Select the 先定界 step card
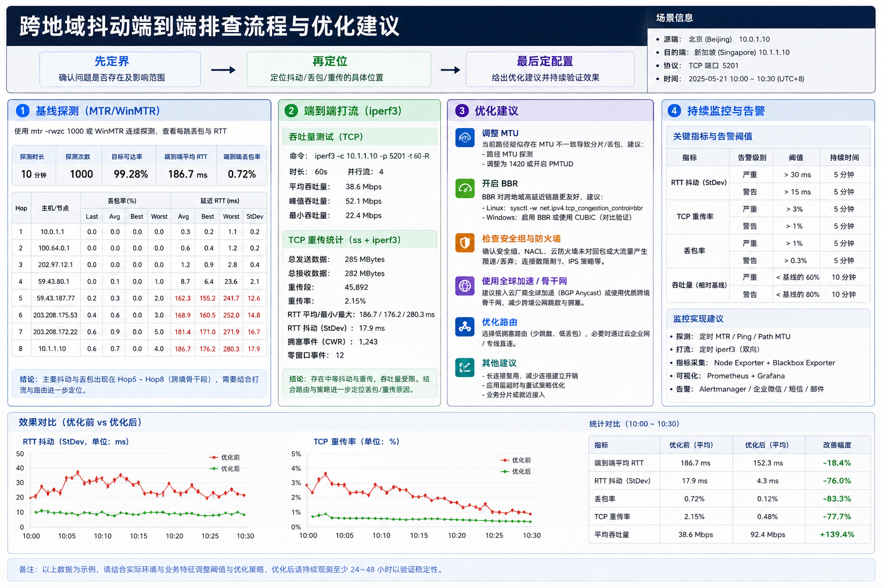This screenshot has width=882, height=588. click(x=120, y=69)
